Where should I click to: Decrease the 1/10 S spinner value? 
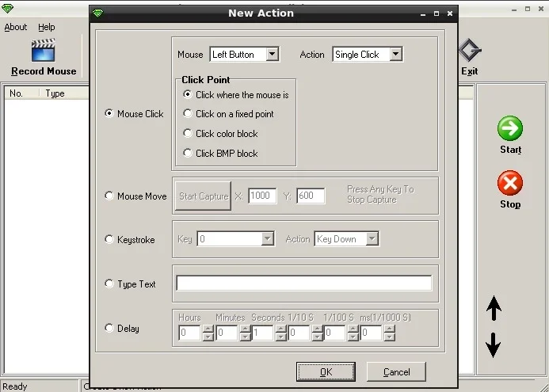[x=317, y=337]
